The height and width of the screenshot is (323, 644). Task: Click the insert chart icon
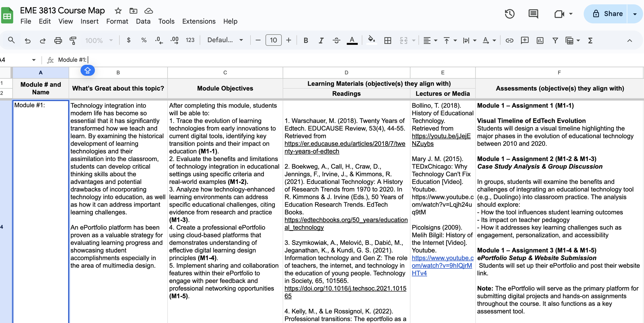click(540, 40)
